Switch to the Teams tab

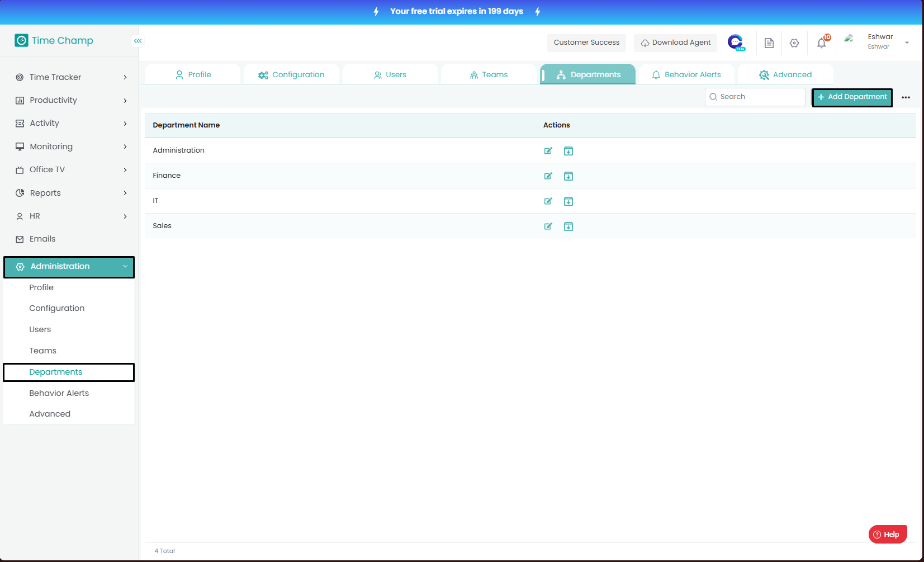(x=489, y=74)
